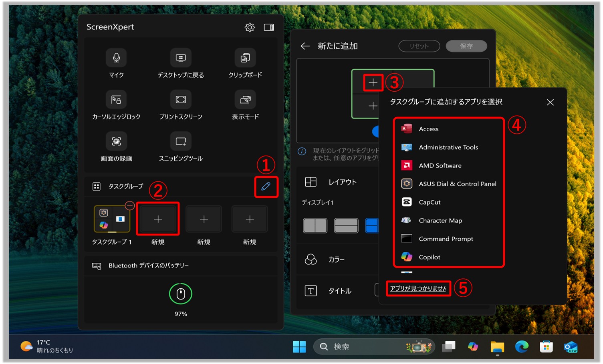This screenshot has height=364, width=603.
Task: Launch Copilot from the taskbar
Action: pyautogui.click(x=473, y=347)
